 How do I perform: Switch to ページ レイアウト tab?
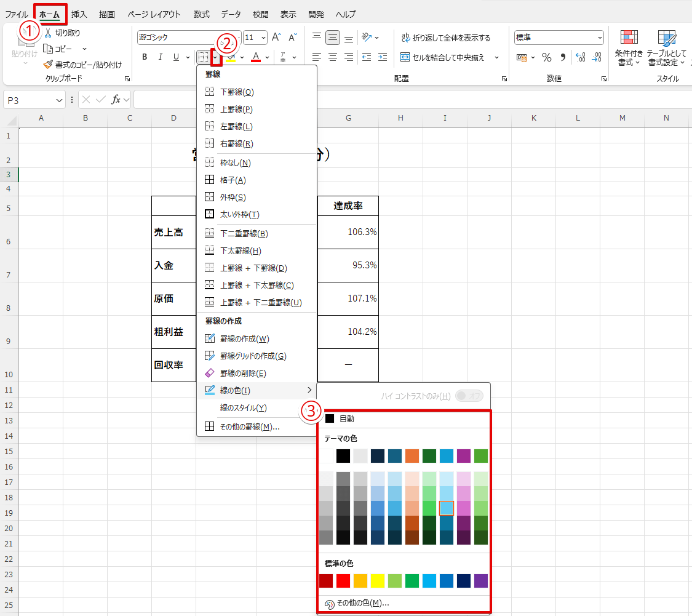click(x=154, y=14)
